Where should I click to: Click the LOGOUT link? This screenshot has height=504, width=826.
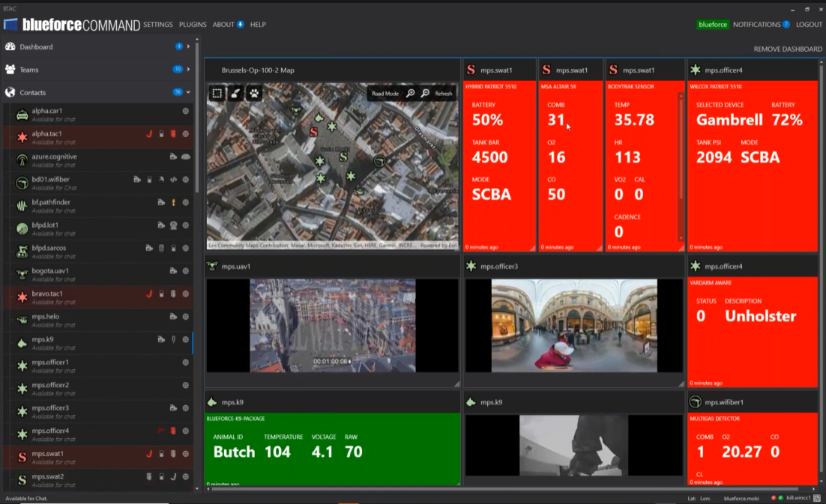pos(809,25)
